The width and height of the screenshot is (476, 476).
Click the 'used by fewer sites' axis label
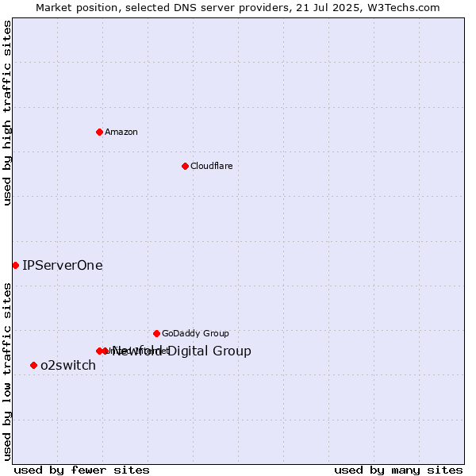[82, 470]
